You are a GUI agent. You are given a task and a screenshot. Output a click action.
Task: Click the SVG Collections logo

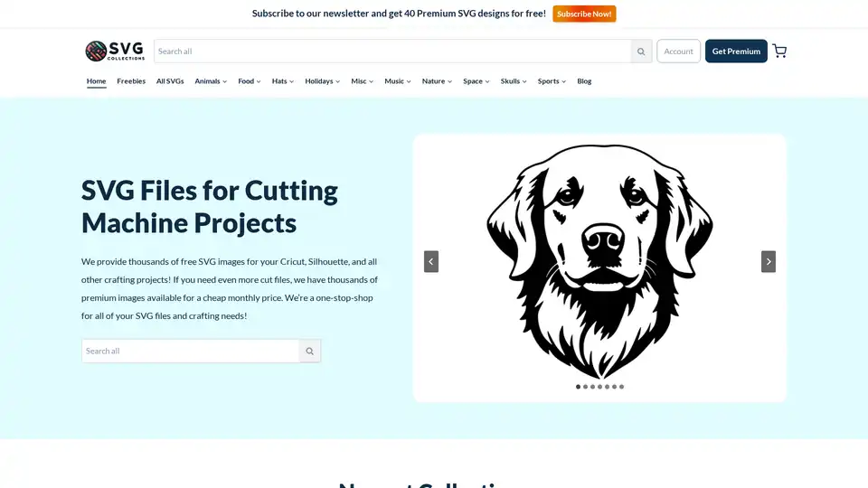[x=115, y=51]
